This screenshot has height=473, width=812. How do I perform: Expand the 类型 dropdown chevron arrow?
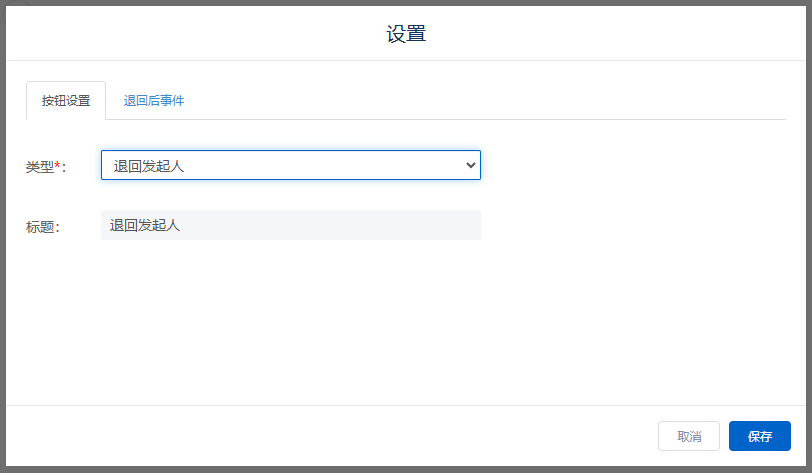click(x=471, y=166)
